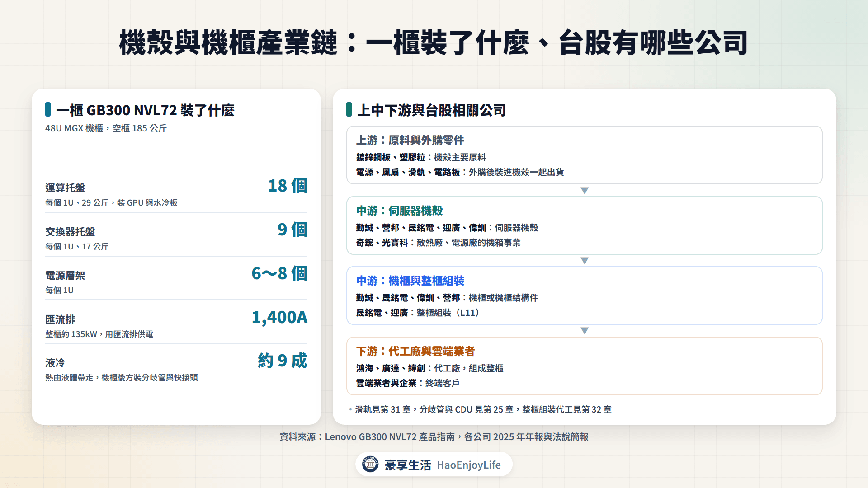The height and width of the screenshot is (488, 868).
Task: Click the 運算托盤 row label
Action: pyautogui.click(x=65, y=188)
